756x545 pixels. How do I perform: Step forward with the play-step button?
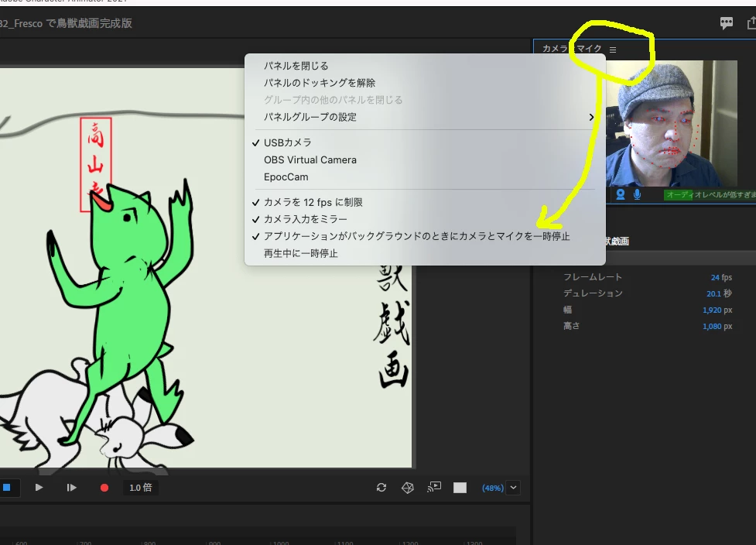71,488
